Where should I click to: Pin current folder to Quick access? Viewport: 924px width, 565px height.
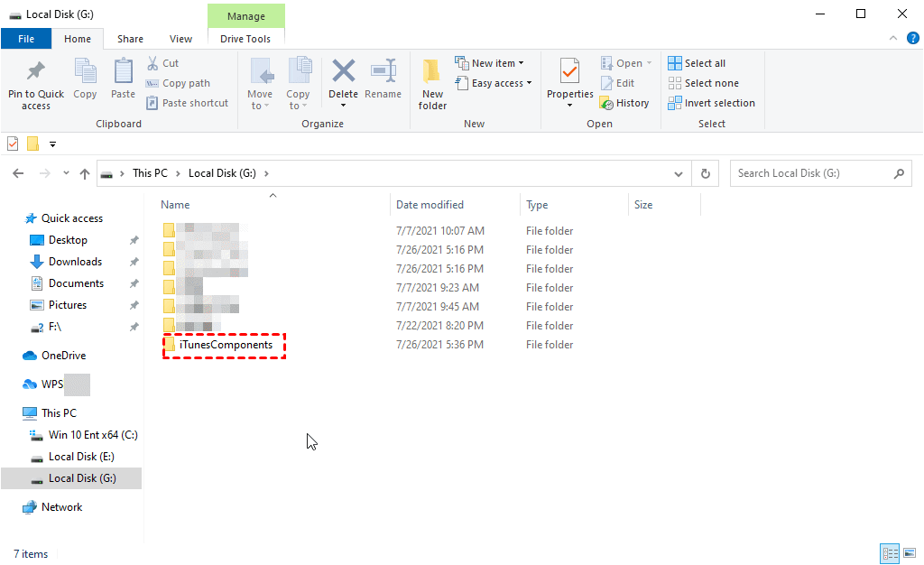[35, 83]
